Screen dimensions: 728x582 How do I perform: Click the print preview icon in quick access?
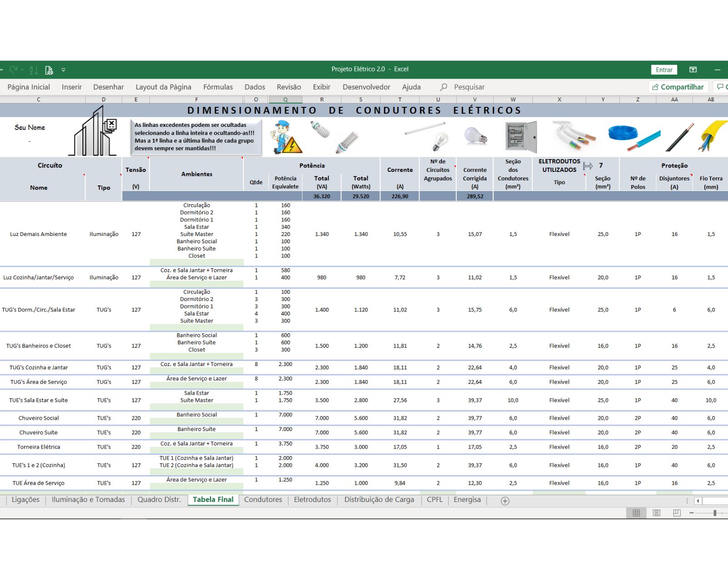tap(49, 70)
